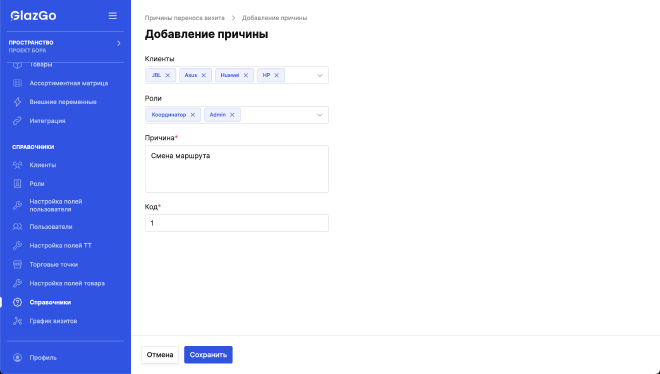Toggle the hamburger menu icon
This screenshot has height=374, width=660.
tap(112, 16)
